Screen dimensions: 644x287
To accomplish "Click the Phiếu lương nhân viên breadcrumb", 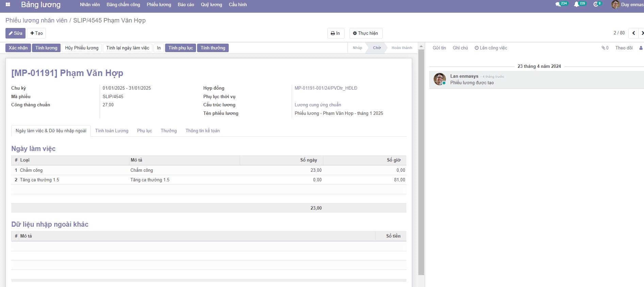I will (36, 20).
